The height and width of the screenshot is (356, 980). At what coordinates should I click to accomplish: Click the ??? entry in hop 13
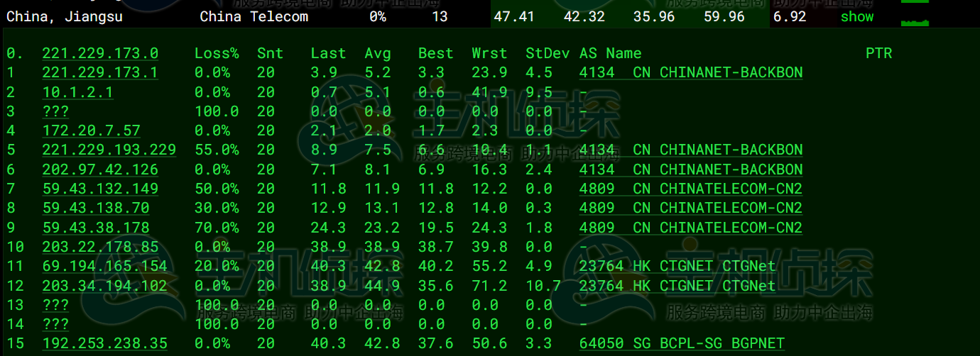(55, 305)
